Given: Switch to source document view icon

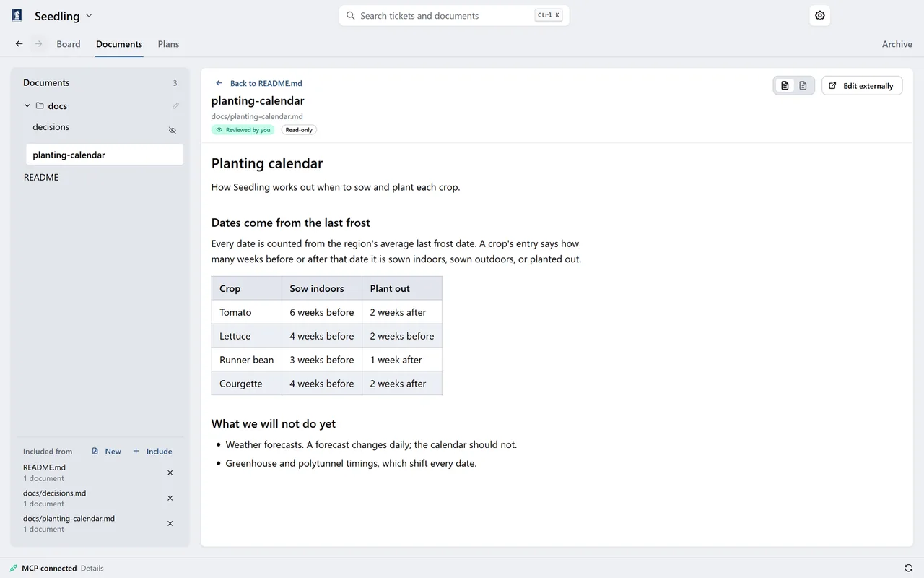Looking at the screenshot, I should [x=803, y=86].
